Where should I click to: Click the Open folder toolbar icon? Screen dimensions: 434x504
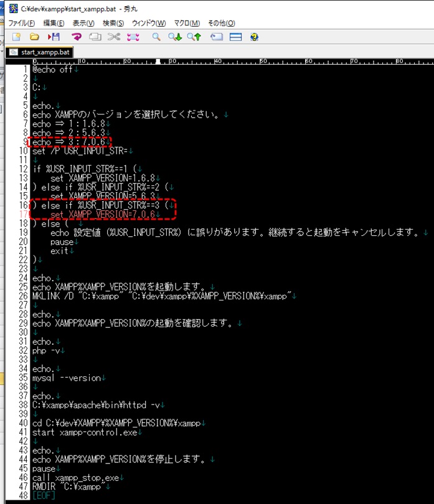point(35,37)
